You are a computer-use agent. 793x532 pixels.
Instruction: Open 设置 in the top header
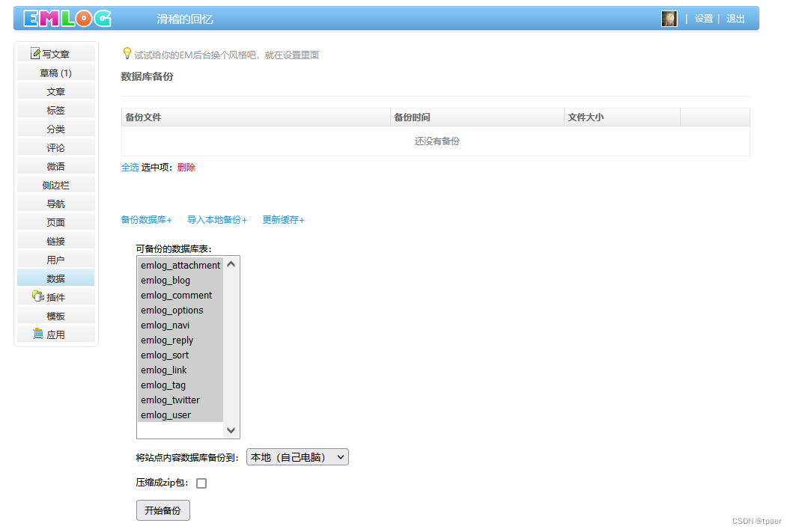pos(704,19)
